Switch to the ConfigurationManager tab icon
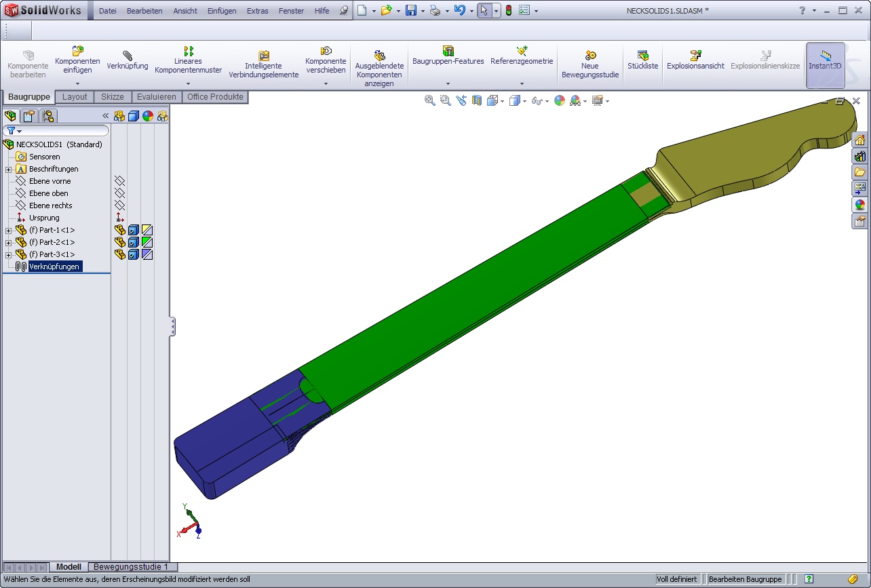This screenshot has width=871, height=588. pos(48,116)
